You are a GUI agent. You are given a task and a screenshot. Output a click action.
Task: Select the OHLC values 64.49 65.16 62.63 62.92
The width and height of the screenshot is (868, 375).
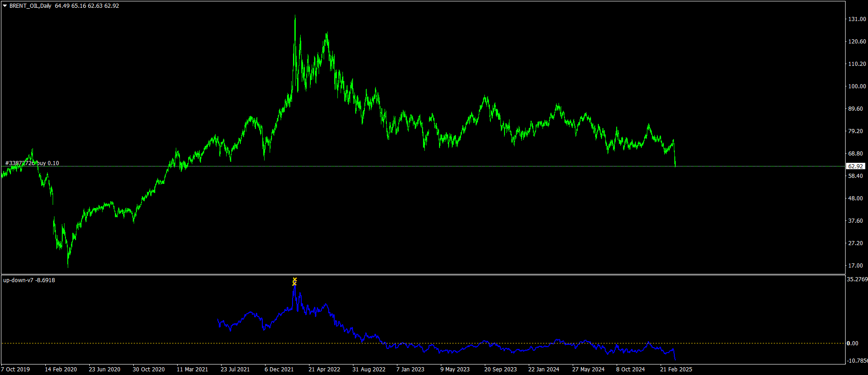click(87, 6)
